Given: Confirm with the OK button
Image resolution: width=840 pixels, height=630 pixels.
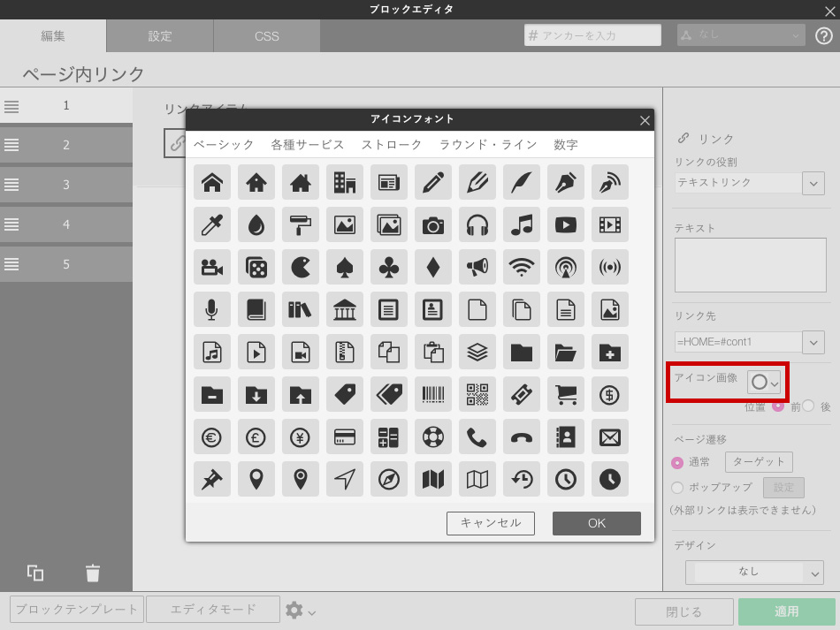Looking at the screenshot, I should [x=596, y=523].
